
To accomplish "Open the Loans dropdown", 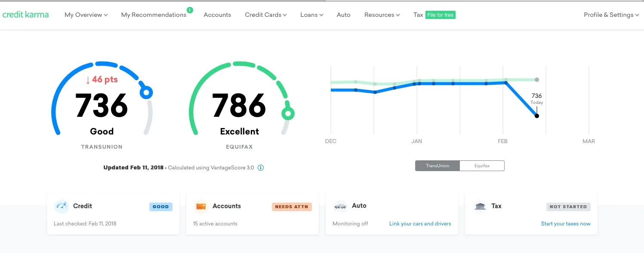I will click(311, 15).
